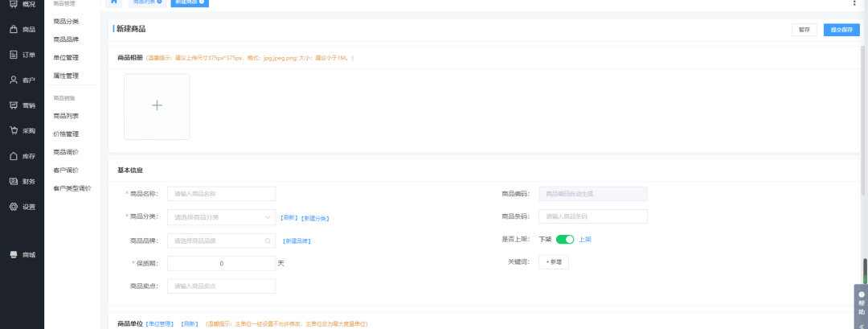
Task: Open the 设置 settings module
Action: (x=23, y=207)
